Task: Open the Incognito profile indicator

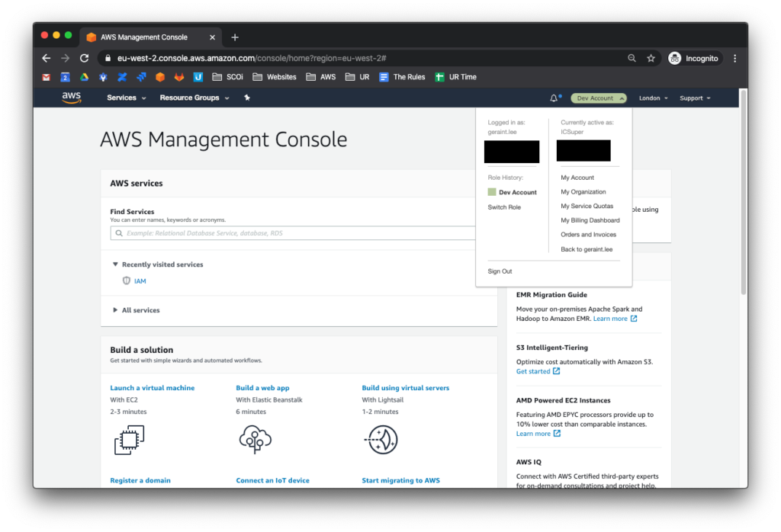Action: 693,58
